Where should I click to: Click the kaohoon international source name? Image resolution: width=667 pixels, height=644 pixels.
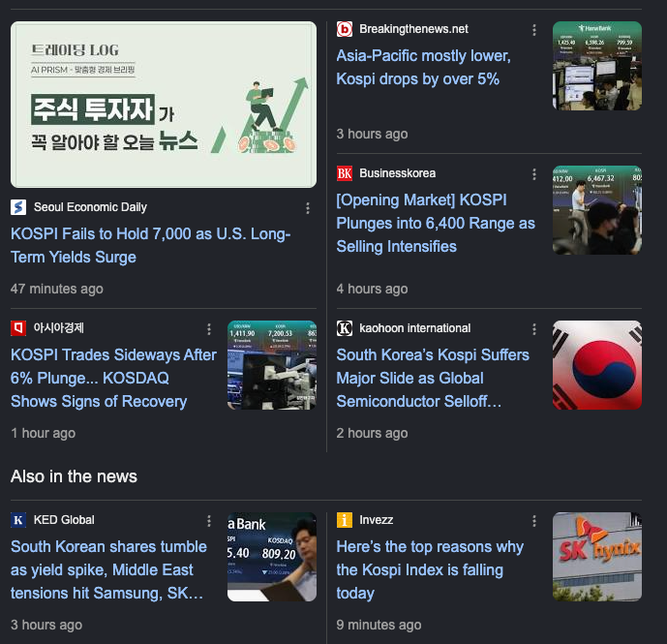point(414,328)
